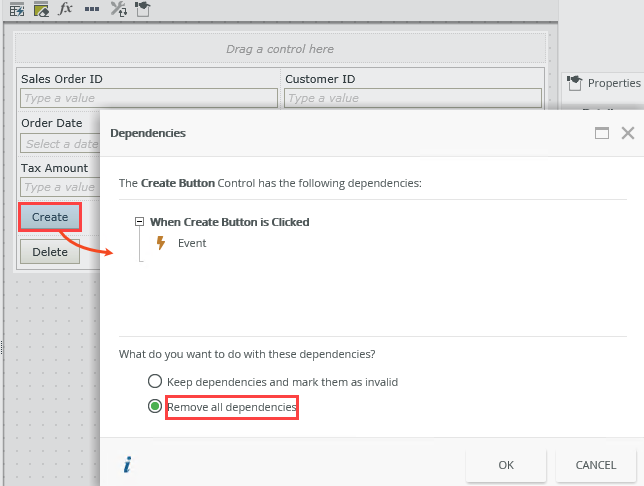
Task: Select When Create Button is Clicked rule
Action: point(230,222)
